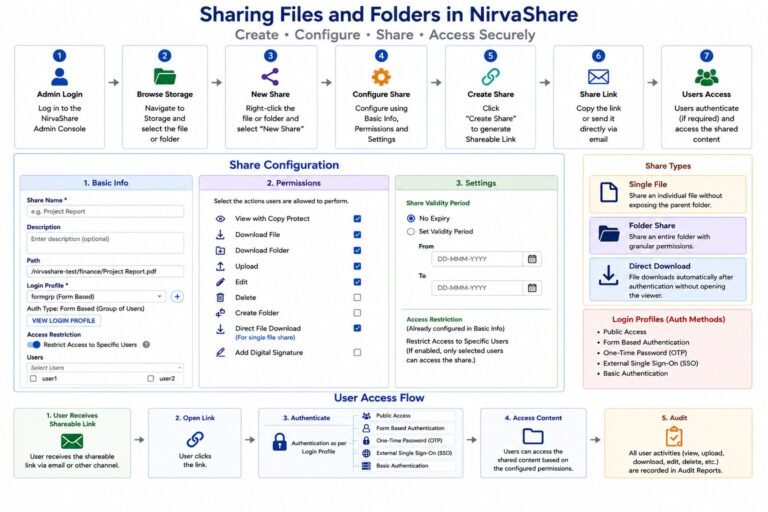768x512 pixels.
Task: Click the Create Share chain link icon
Action: [490, 77]
